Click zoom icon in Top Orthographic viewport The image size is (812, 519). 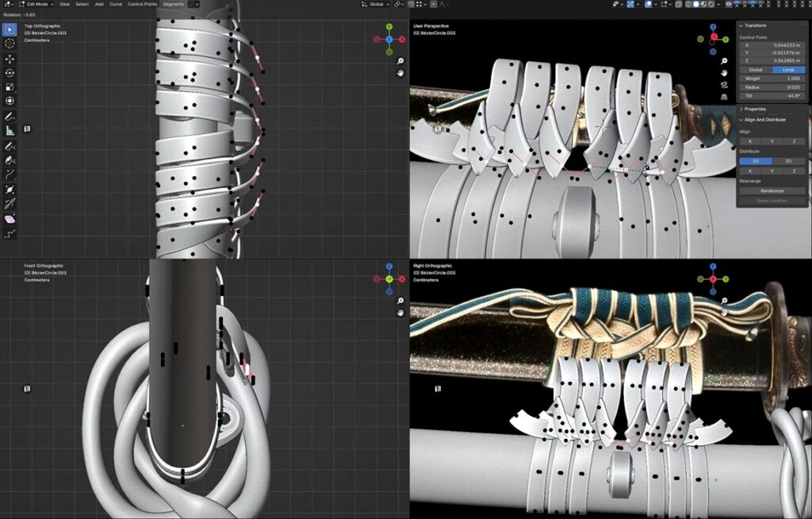[400, 61]
